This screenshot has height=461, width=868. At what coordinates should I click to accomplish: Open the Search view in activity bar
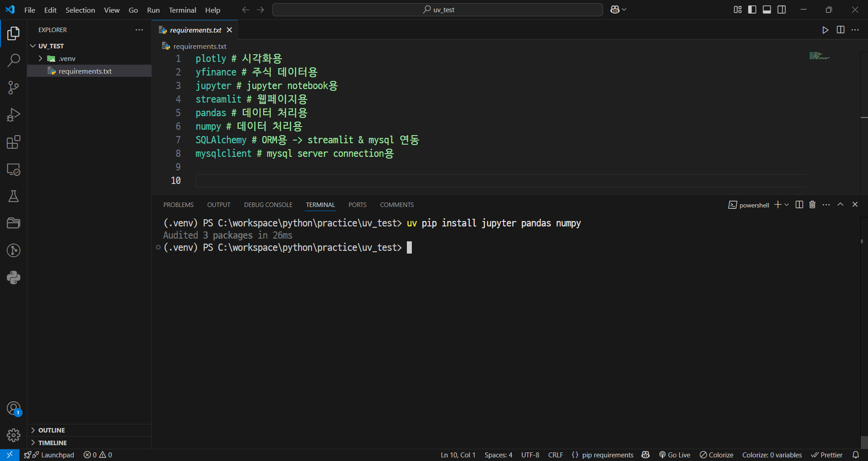14,60
